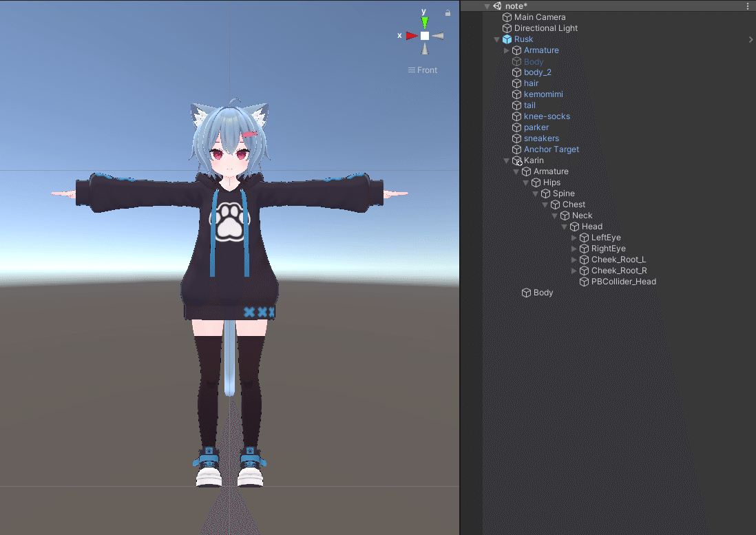
Task: Collapse the Rusk prefab
Action: [x=496, y=39]
